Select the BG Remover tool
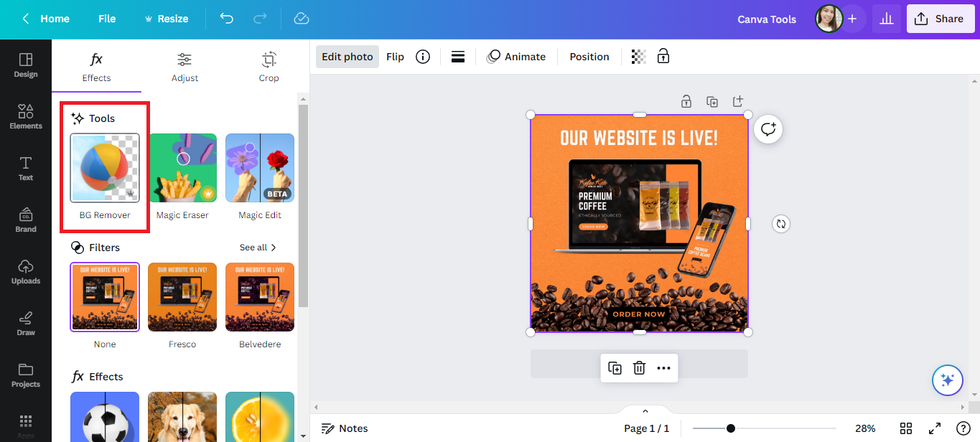Viewport: 980px width, 442px height. point(104,168)
